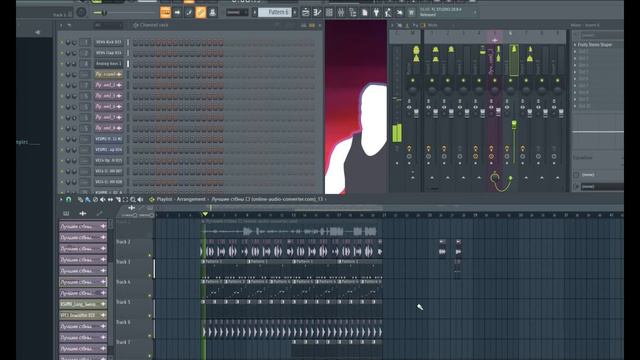Click the Playlist - Arrangement title

(181, 199)
